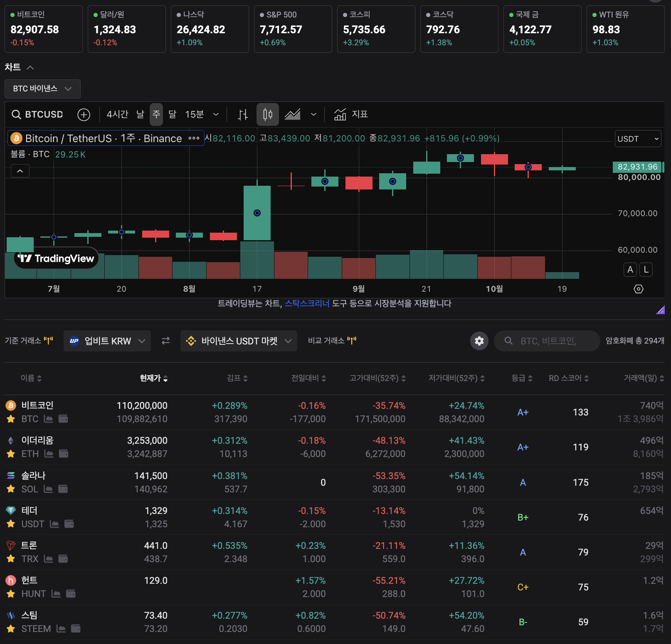The width and height of the screenshot is (671, 644).
Task: Select the 15분 interval
Action: 195,114
